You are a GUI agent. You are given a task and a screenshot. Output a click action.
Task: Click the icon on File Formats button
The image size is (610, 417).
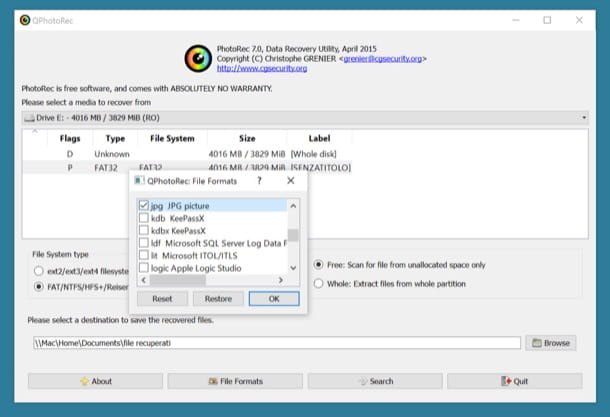[x=213, y=381]
